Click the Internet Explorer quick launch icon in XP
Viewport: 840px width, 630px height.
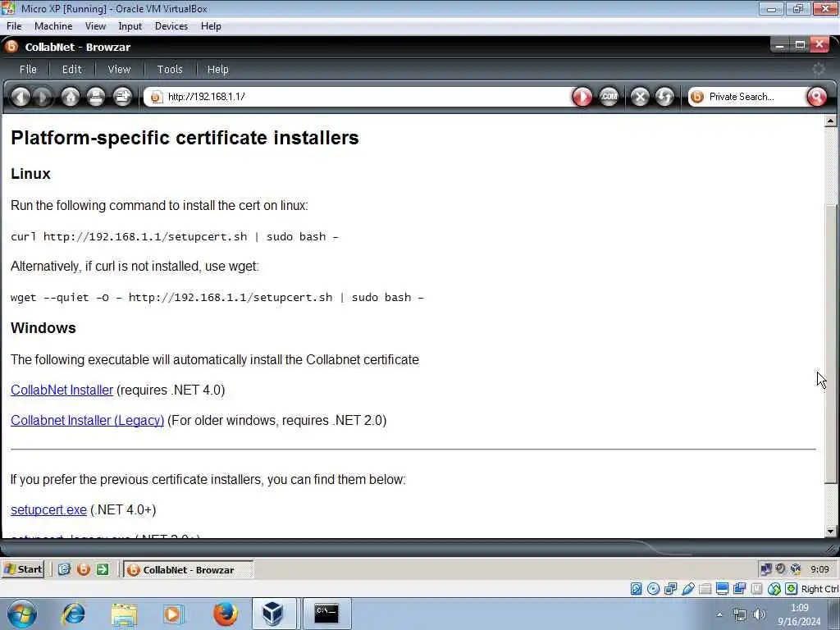[64, 569]
